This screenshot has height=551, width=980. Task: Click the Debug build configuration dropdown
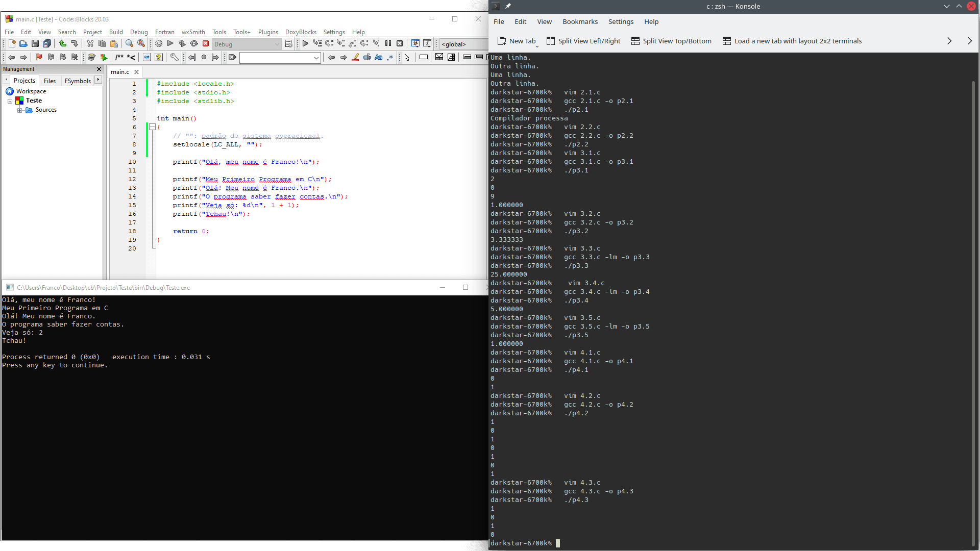(247, 44)
